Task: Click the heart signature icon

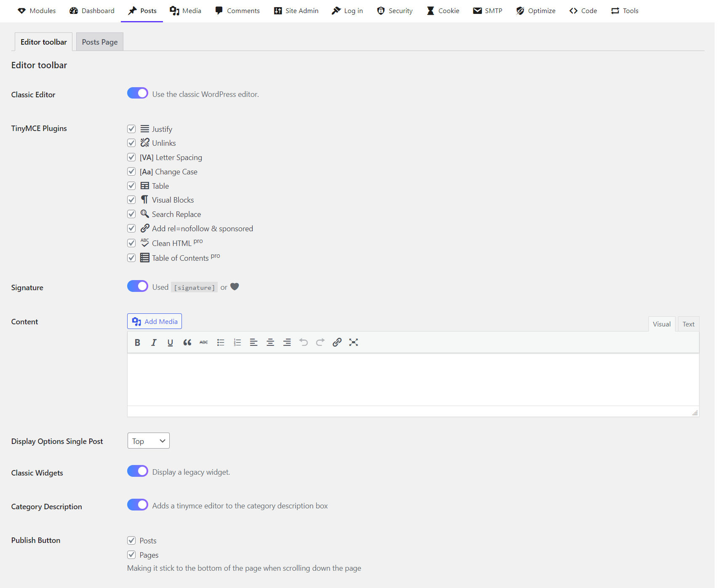Action: 235,287
